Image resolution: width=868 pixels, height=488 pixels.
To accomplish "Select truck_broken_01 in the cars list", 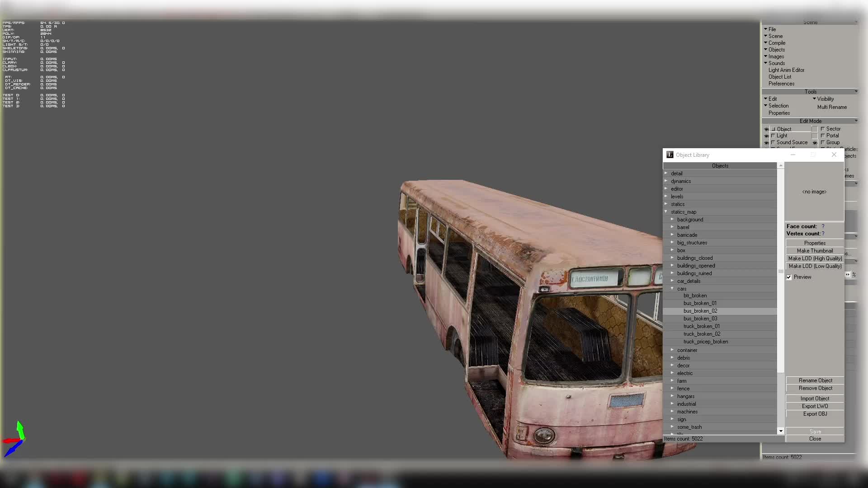I will (x=702, y=326).
